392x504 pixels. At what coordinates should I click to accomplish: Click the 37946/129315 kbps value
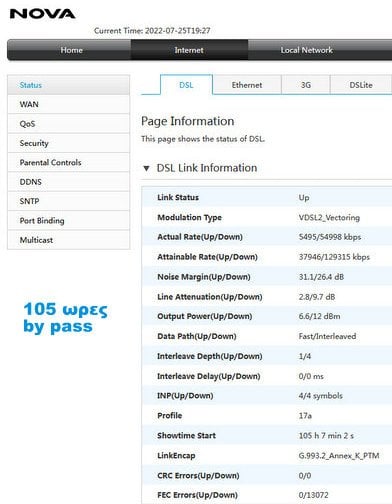pos(334,257)
